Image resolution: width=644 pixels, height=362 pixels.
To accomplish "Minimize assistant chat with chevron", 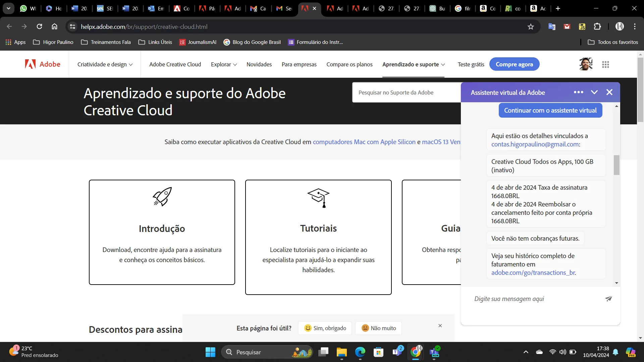I will point(594,92).
